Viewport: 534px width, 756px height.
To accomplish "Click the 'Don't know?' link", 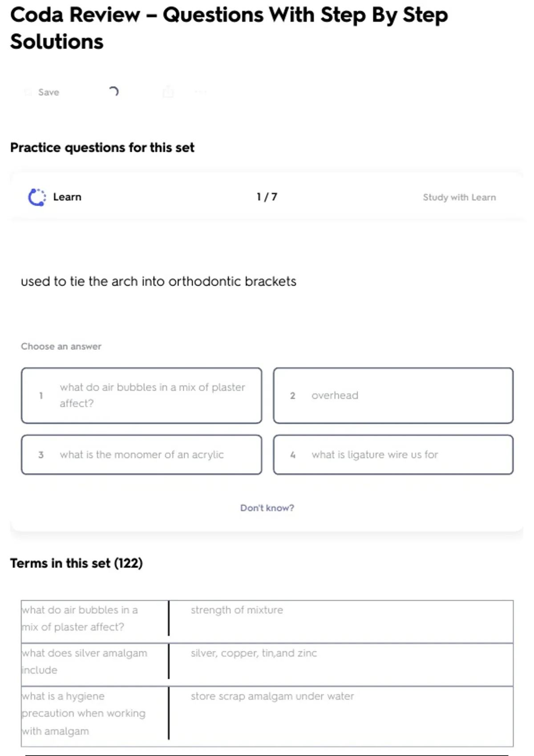I will coord(267,508).
